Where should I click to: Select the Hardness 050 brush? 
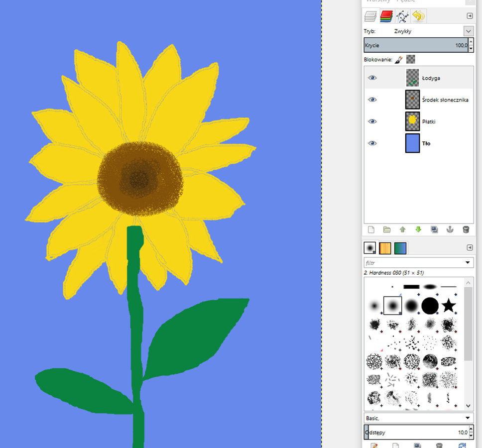pyautogui.click(x=392, y=306)
